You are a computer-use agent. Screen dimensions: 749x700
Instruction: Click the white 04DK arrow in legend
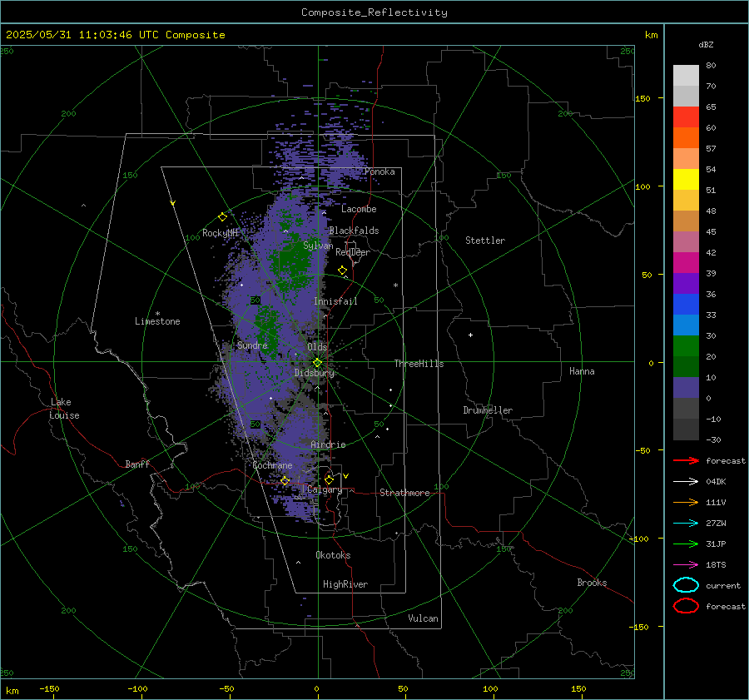(x=686, y=482)
